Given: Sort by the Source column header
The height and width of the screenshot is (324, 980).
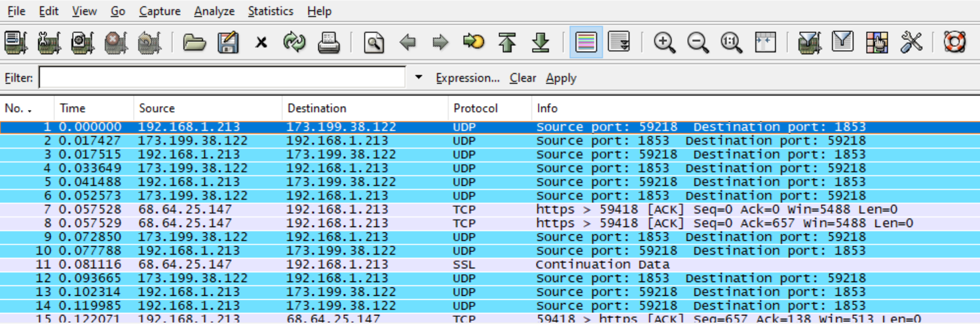Looking at the screenshot, I should pyautogui.click(x=208, y=108).
